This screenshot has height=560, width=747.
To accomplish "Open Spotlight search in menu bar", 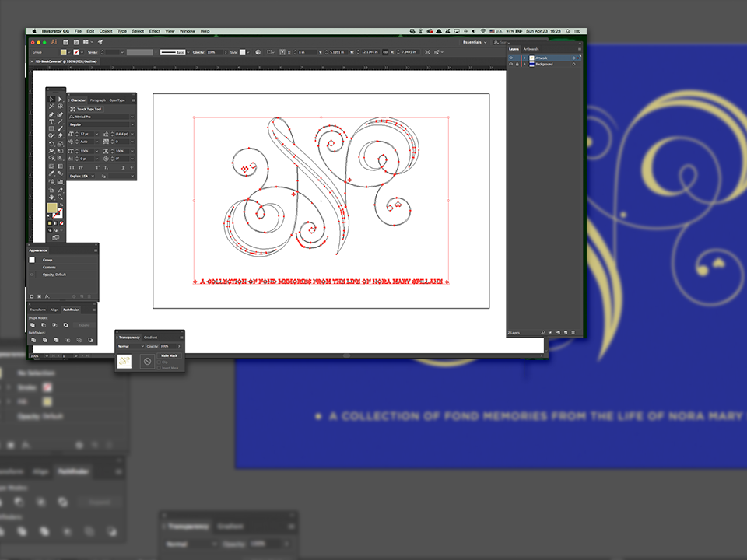I will [568, 31].
